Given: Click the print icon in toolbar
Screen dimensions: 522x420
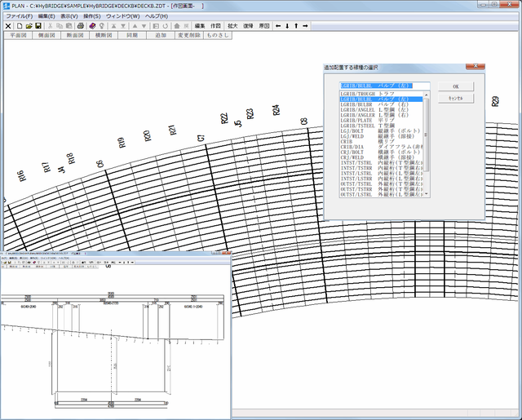Looking at the screenshot, I should coord(81,26).
